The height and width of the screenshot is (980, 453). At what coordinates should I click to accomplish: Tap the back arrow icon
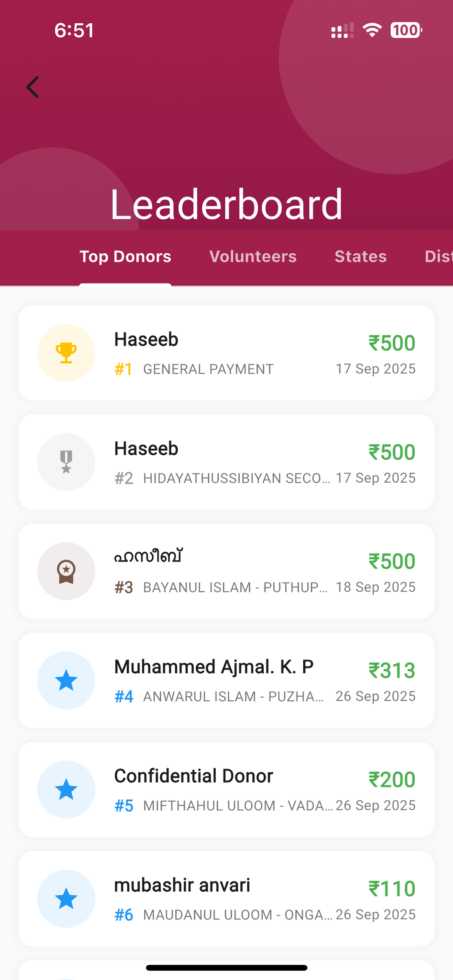pyautogui.click(x=32, y=87)
